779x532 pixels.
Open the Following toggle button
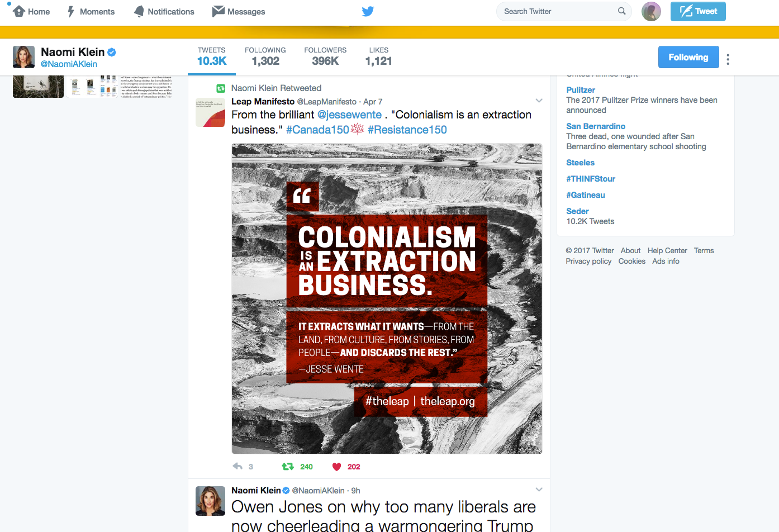tap(688, 57)
